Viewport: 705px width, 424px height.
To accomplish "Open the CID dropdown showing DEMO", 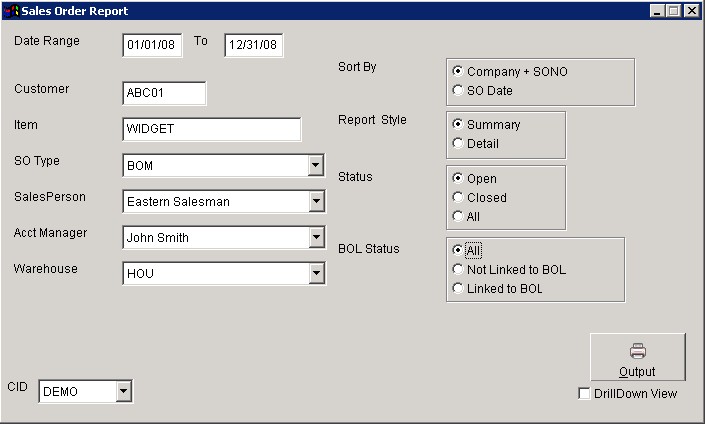I will (124, 392).
